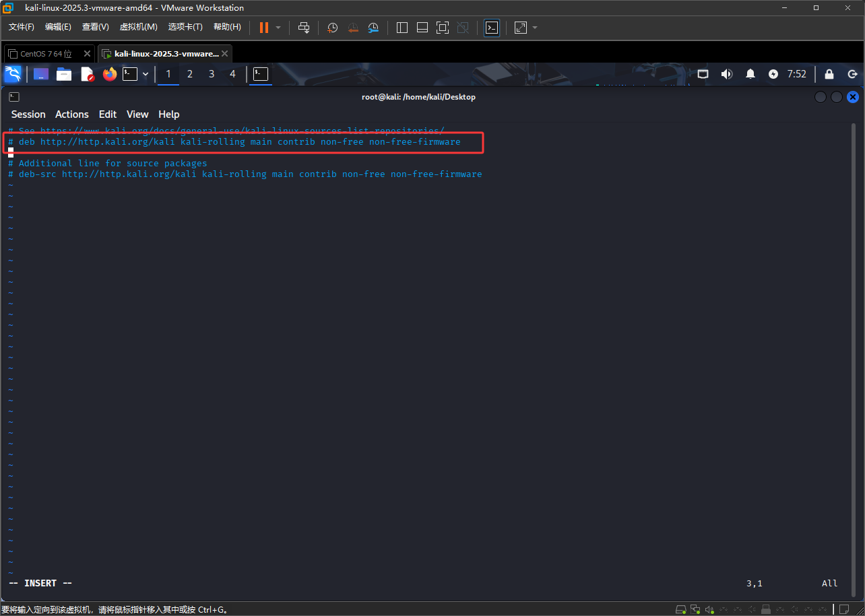865x616 pixels.
Task: Open the network connection tray icon
Action: click(x=703, y=74)
